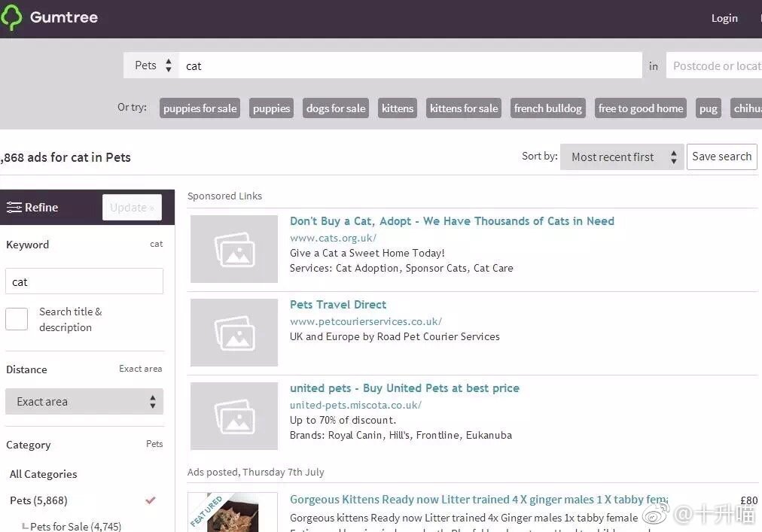Select the puppies for sale suggestion
The width and height of the screenshot is (762, 532).
click(200, 108)
